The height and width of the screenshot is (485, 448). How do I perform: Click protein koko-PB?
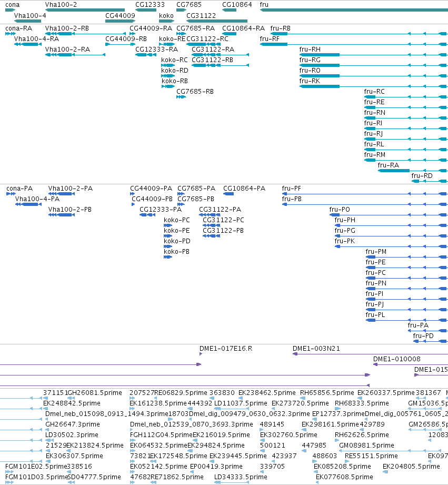pos(176,252)
